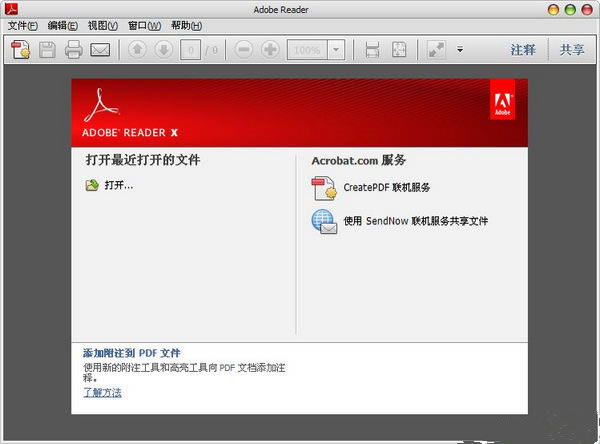The image size is (600, 444).
Task: Click the Print icon in toolbar
Action: point(73,50)
